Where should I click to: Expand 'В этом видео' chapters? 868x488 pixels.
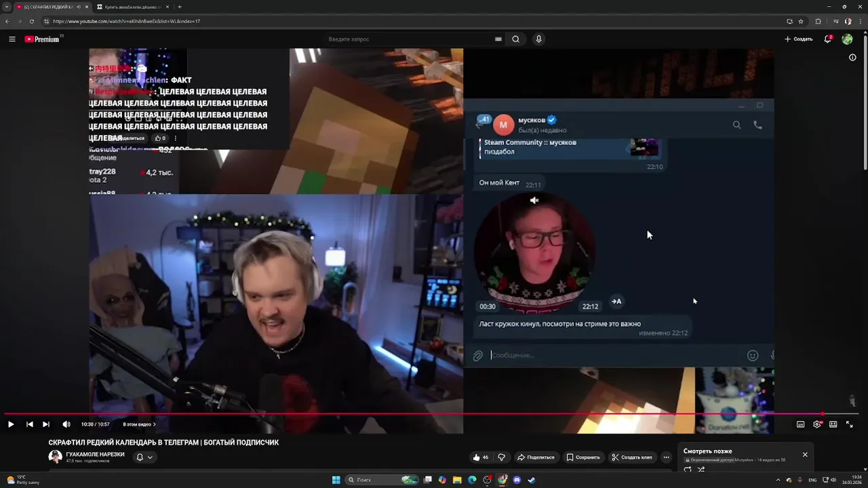pyautogui.click(x=139, y=424)
